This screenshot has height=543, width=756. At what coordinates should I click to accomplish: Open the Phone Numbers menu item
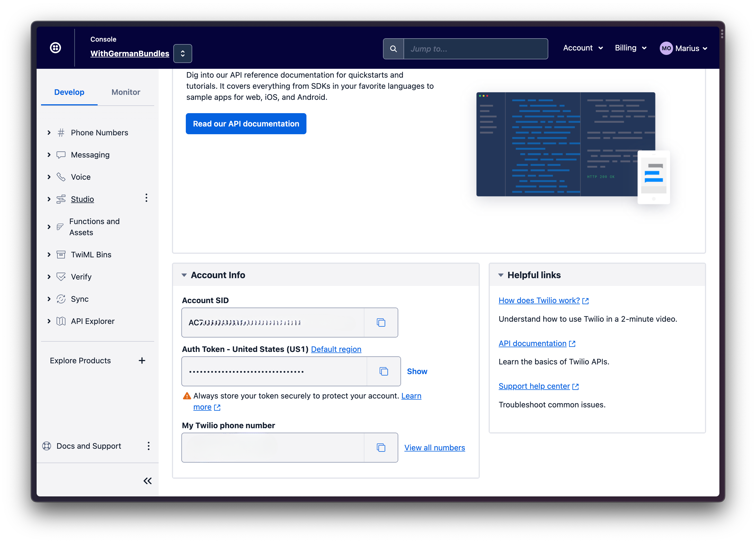pyautogui.click(x=99, y=133)
